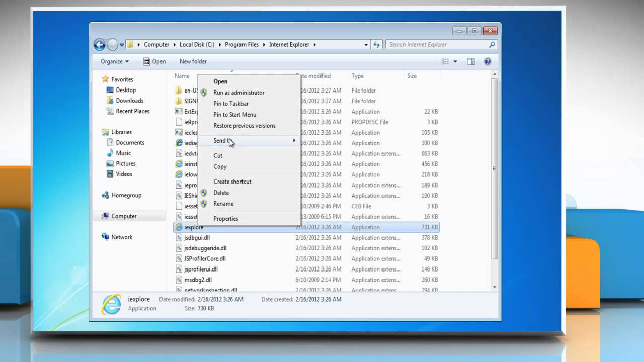Click the Back navigation arrow
The image size is (644, 362).
[99, 44]
